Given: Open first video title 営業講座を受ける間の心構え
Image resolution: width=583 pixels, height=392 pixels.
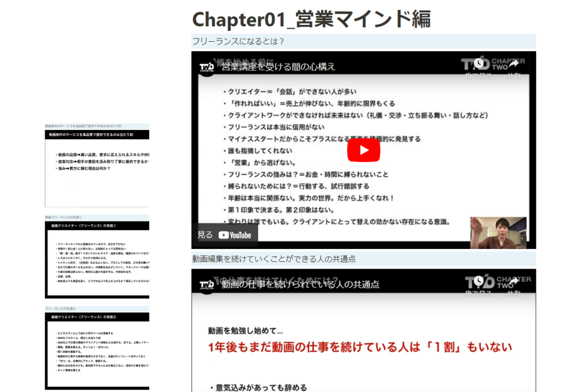Looking at the screenshot, I should tap(278, 66).
